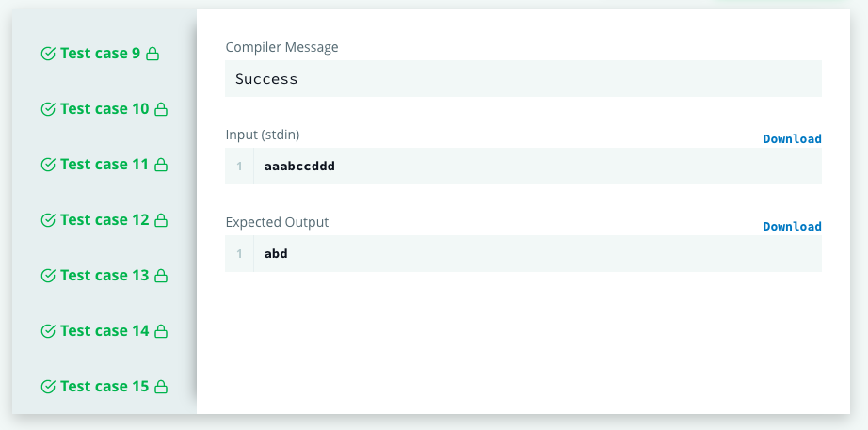The height and width of the screenshot is (430, 868).
Task: Click the lock icon beside Test case 14
Action: 161,331
